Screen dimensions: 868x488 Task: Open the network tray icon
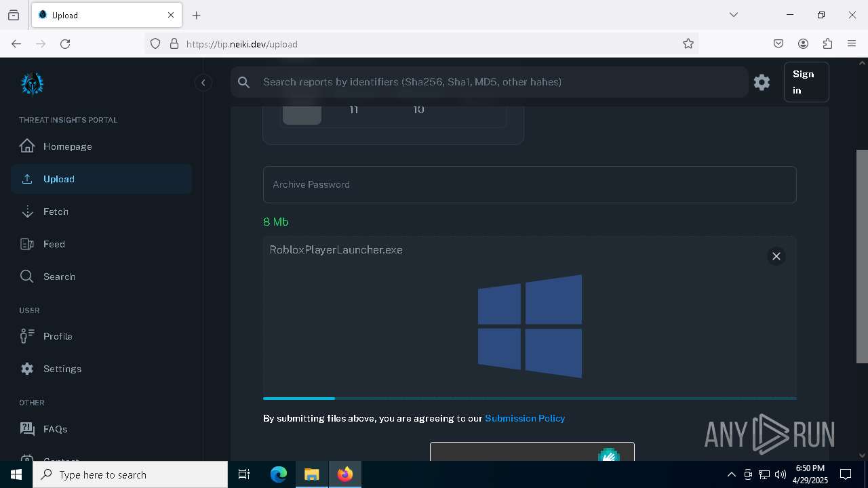tap(764, 474)
